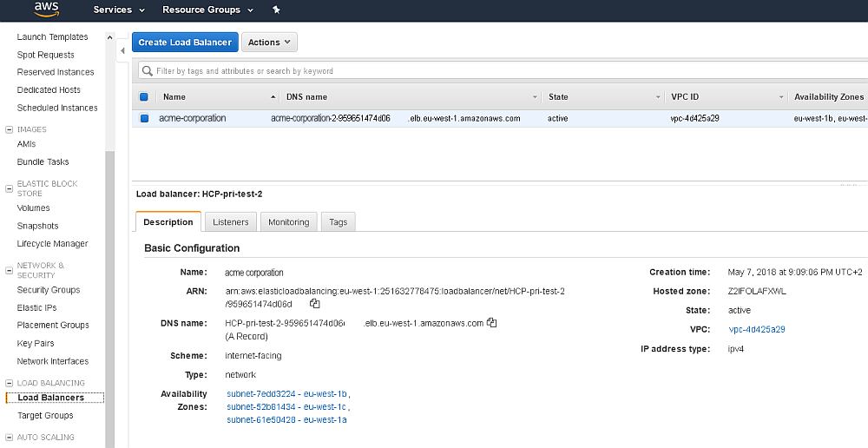Copy the DNS name using the copy icon

pos(492,323)
